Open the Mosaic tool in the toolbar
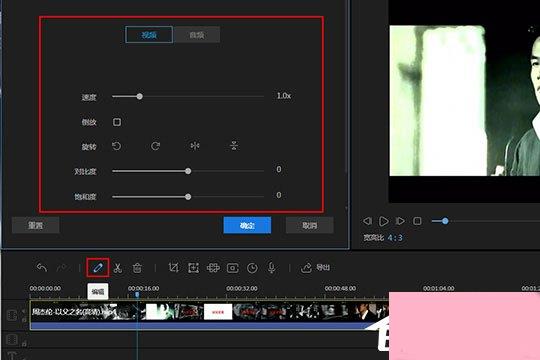 click(213, 268)
